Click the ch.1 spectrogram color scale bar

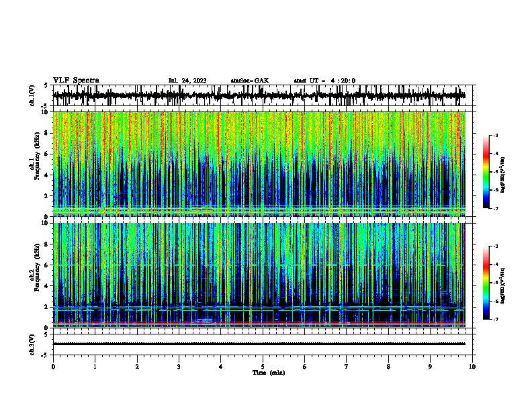pos(486,172)
